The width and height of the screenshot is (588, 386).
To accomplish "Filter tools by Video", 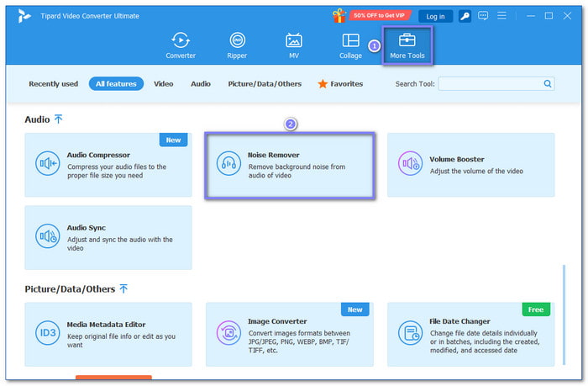I will pos(164,84).
